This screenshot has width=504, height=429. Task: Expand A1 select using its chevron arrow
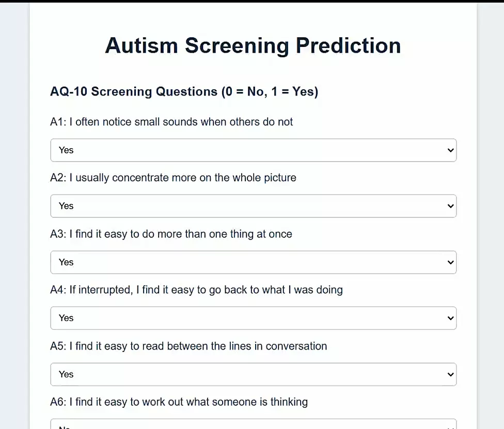click(x=450, y=150)
